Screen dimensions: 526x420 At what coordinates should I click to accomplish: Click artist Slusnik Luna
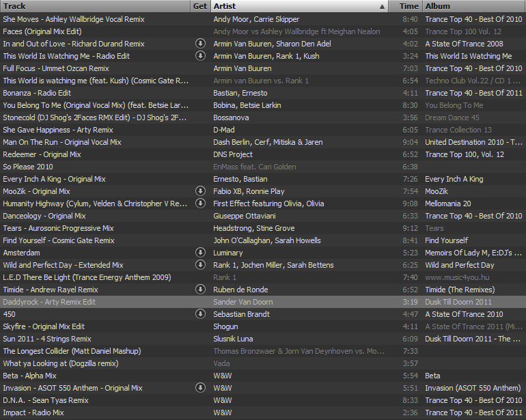pyautogui.click(x=233, y=339)
